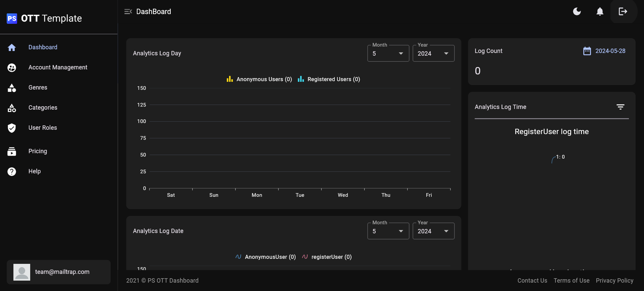
Task: Click the PS logo icon
Action: click(x=12, y=18)
